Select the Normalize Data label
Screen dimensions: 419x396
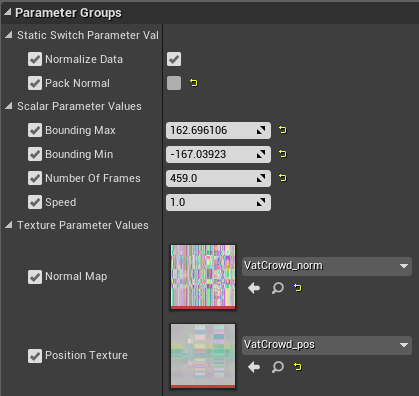click(84, 59)
